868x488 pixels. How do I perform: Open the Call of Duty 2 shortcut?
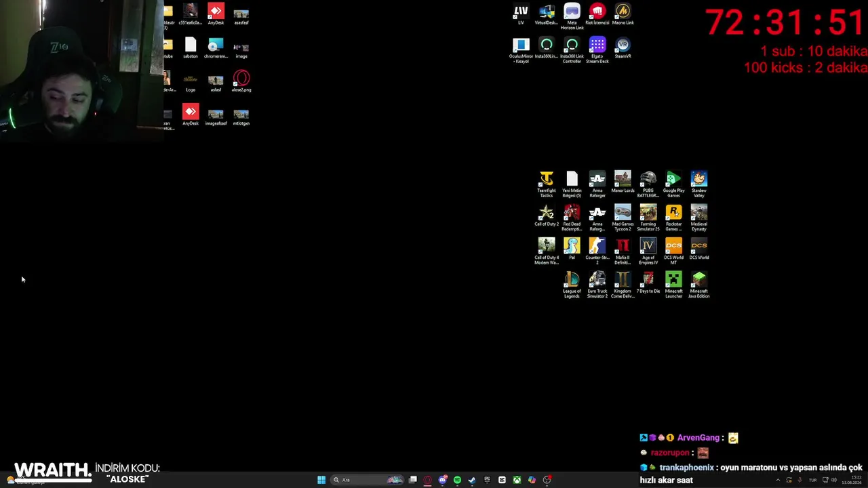pyautogui.click(x=547, y=216)
